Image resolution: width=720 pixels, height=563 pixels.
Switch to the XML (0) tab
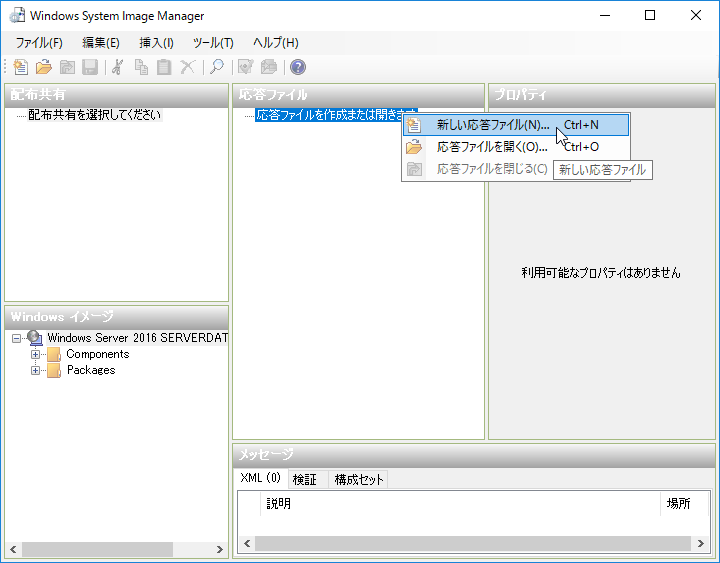[x=260, y=478]
